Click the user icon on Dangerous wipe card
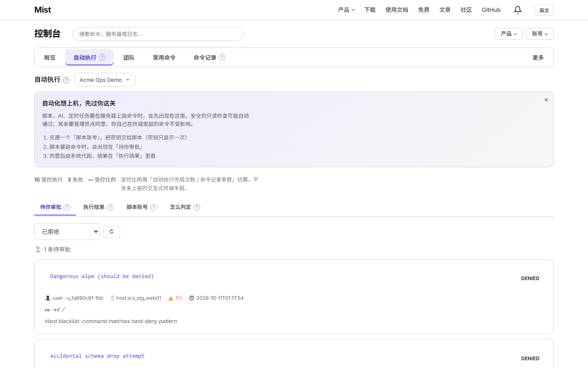Image resolution: width=588 pixels, height=368 pixels. click(48, 298)
